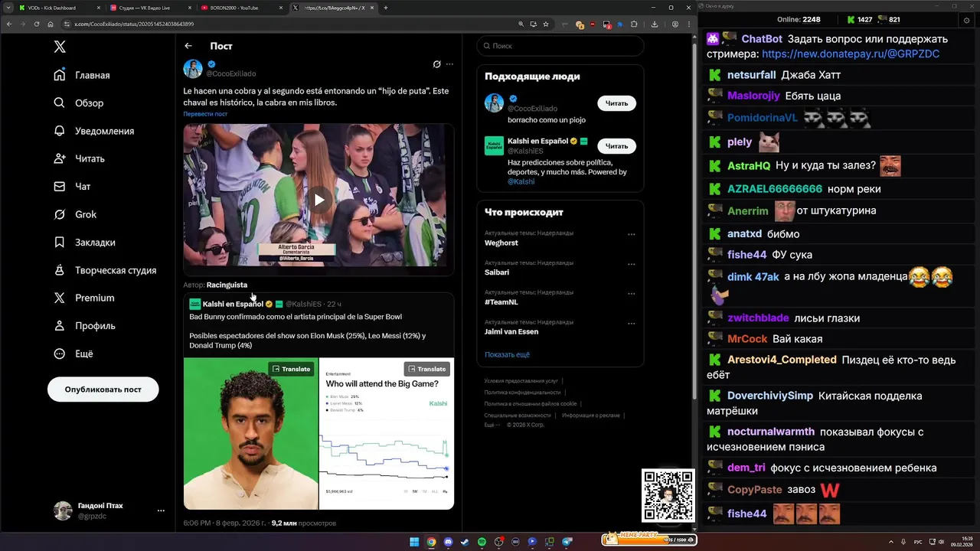The height and width of the screenshot is (551, 980).
Task: Open Чат messages
Action: click(72, 186)
